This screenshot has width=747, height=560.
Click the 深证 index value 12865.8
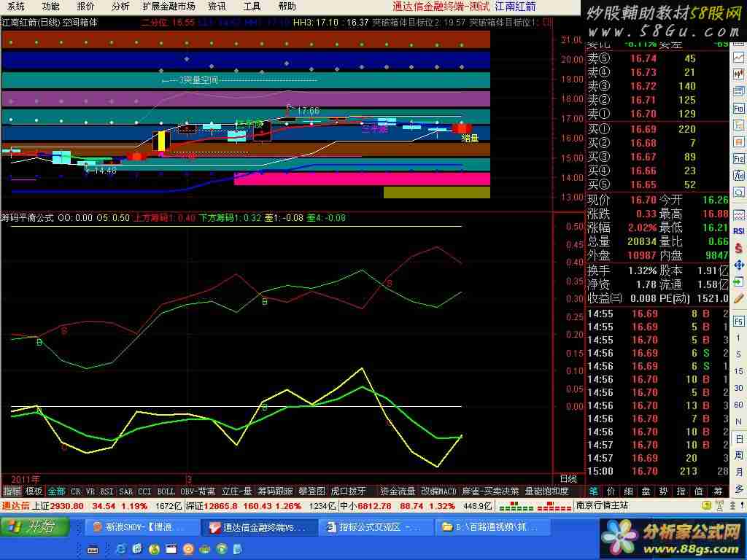tap(220, 506)
